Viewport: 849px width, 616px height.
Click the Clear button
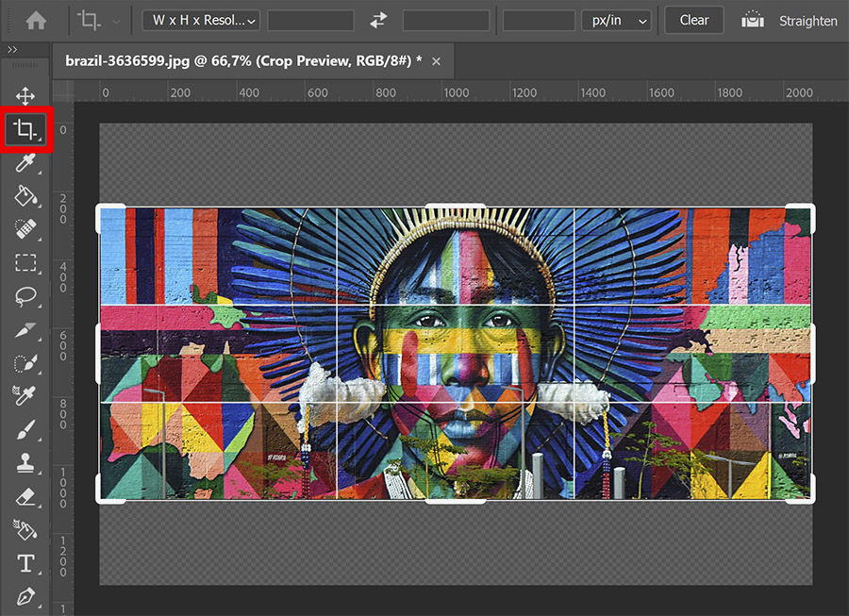(694, 20)
